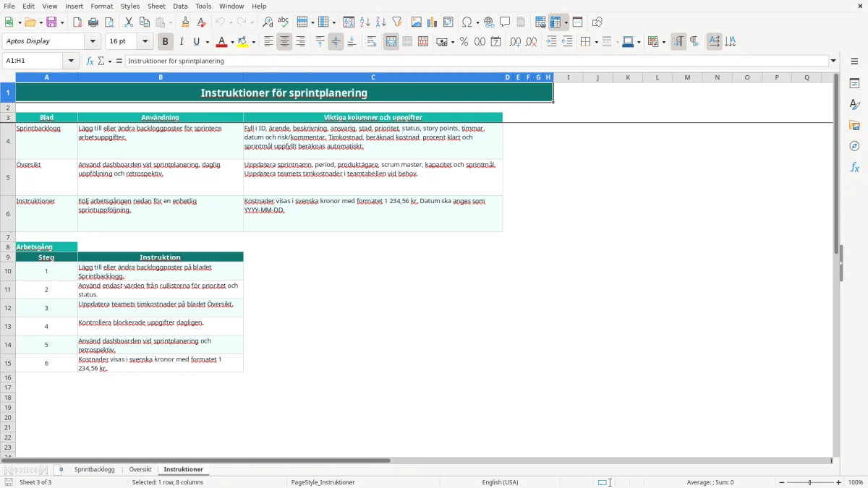
Task: Toggle Align Left
Action: (268, 42)
